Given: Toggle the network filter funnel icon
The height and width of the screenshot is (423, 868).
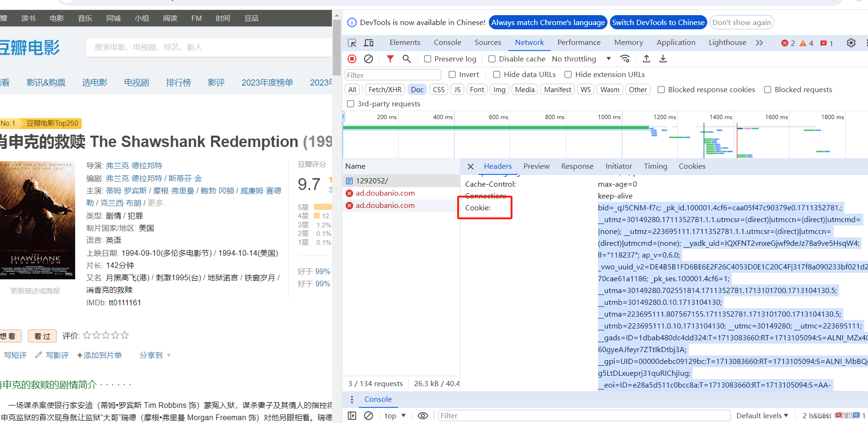Looking at the screenshot, I should coord(390,59).
